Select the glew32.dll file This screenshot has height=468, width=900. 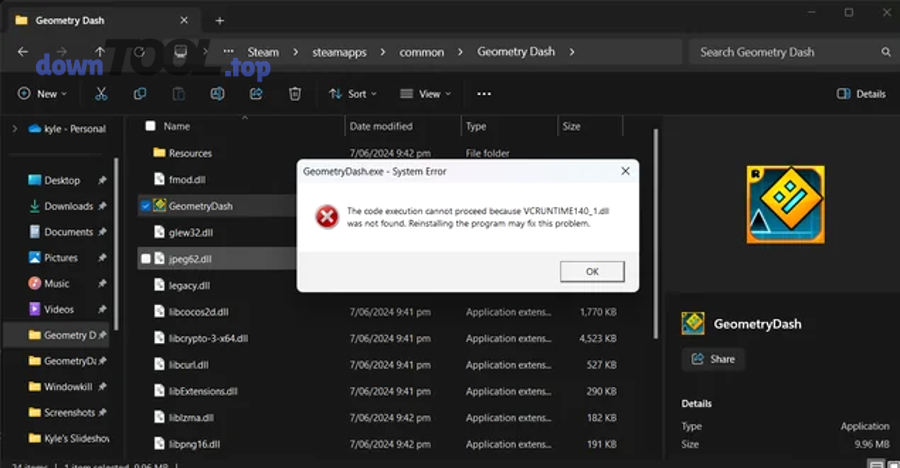tap(191, 233)
